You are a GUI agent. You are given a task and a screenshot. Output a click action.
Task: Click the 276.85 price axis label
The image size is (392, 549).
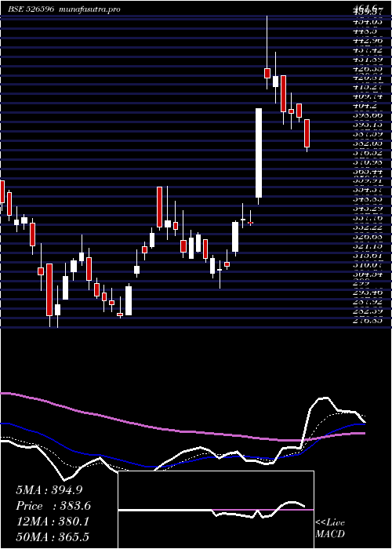[x=368, y=321]
